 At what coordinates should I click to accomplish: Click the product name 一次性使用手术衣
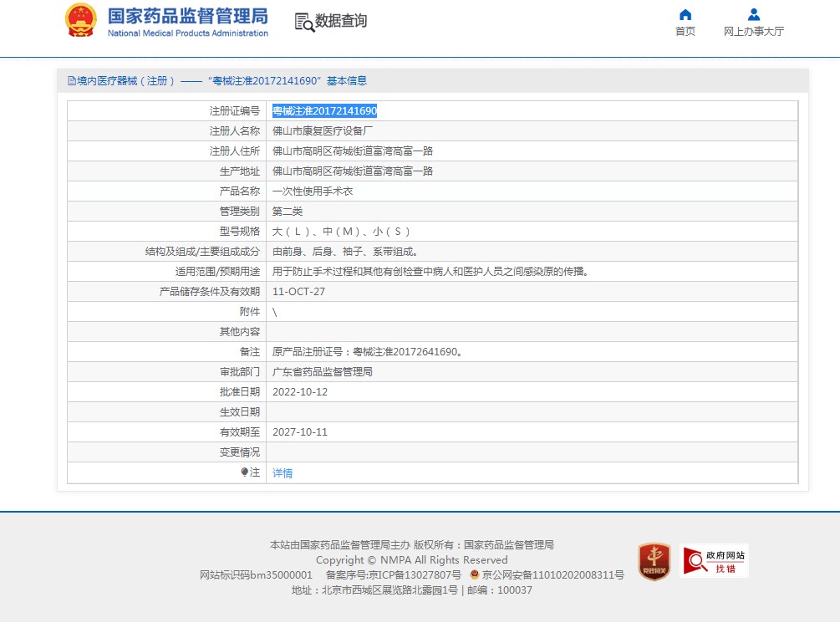[x=313, y=191]
